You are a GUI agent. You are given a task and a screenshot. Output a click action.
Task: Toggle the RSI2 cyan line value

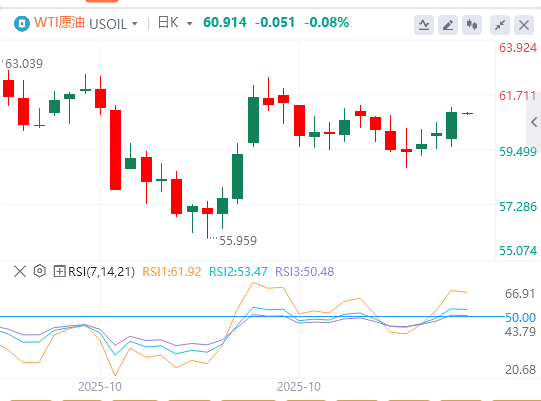coord(238,272)
